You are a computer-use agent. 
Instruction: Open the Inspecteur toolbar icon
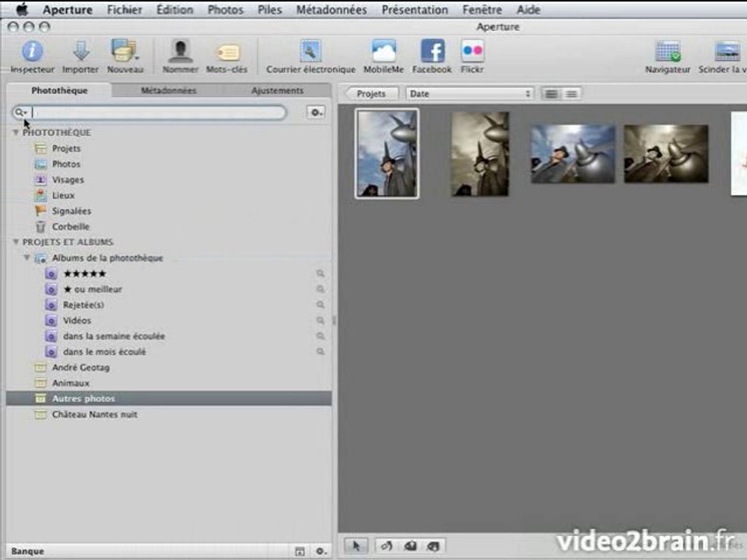(33, 51)
